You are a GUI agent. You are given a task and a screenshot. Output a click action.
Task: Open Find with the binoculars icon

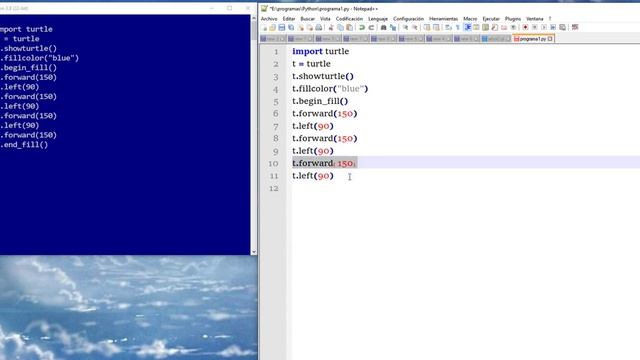[383, 27]
